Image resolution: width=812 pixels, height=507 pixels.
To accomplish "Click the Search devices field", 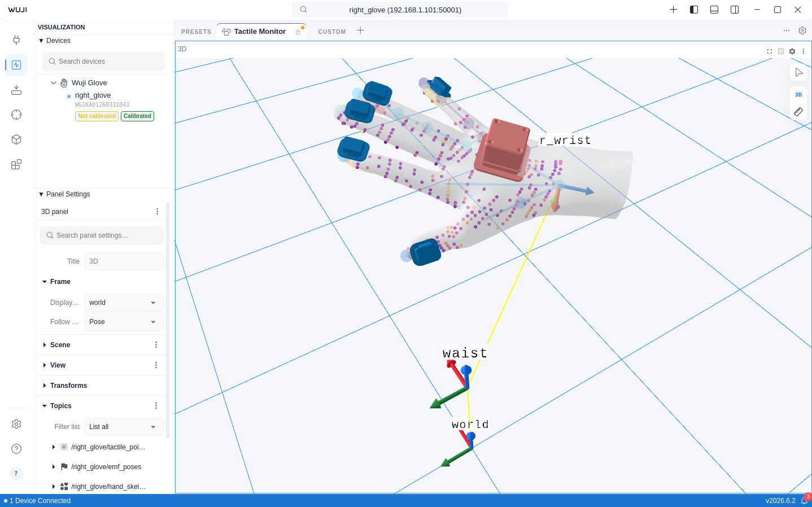I will 103,62.
